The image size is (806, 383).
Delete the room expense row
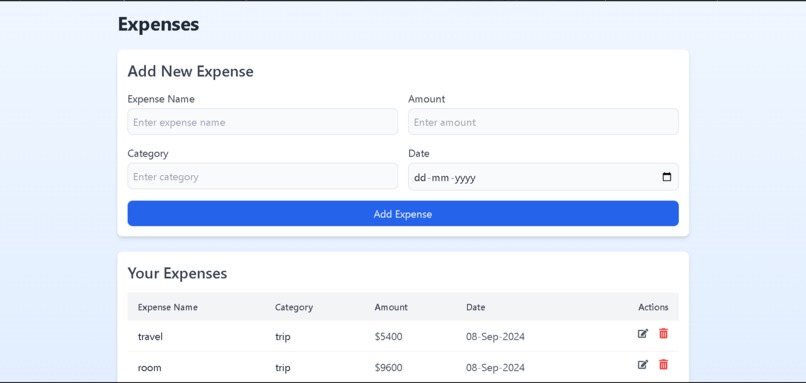[664, 364]
